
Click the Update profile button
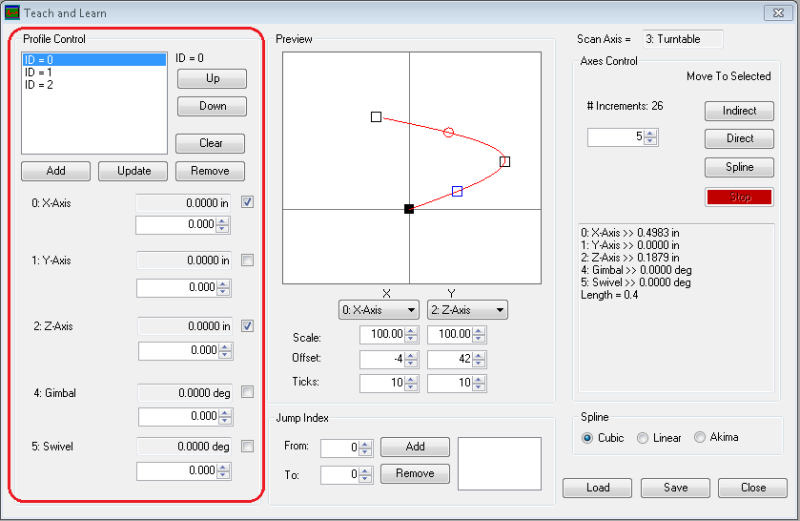click(x=134, y=171)
